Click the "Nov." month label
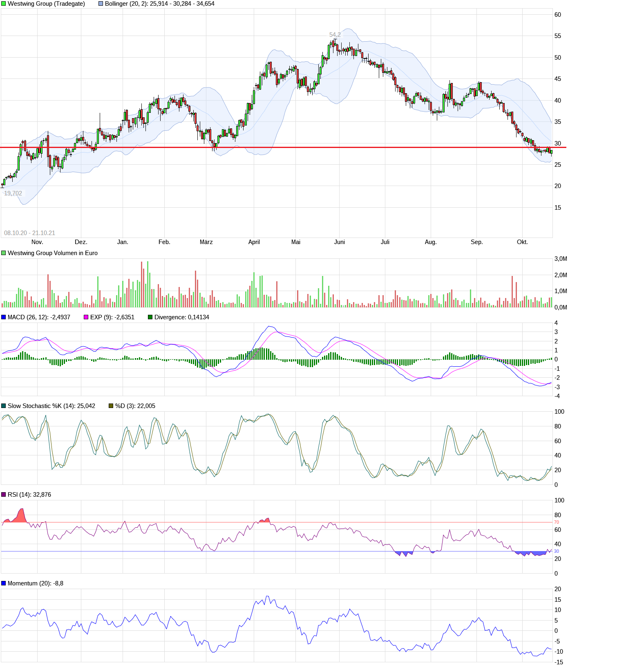 pos(37,242)
